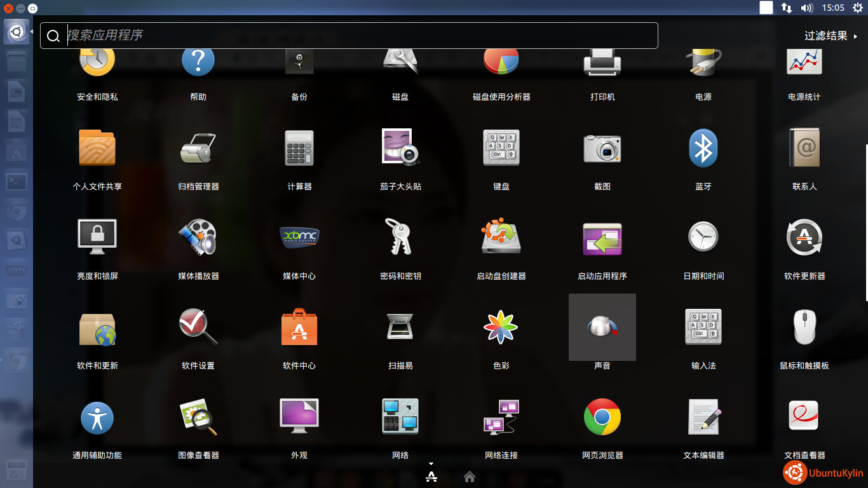Select the Applications lens tab
Image resolution: width=868 pixels, height=488 pixels.
(x=431, y=477)
